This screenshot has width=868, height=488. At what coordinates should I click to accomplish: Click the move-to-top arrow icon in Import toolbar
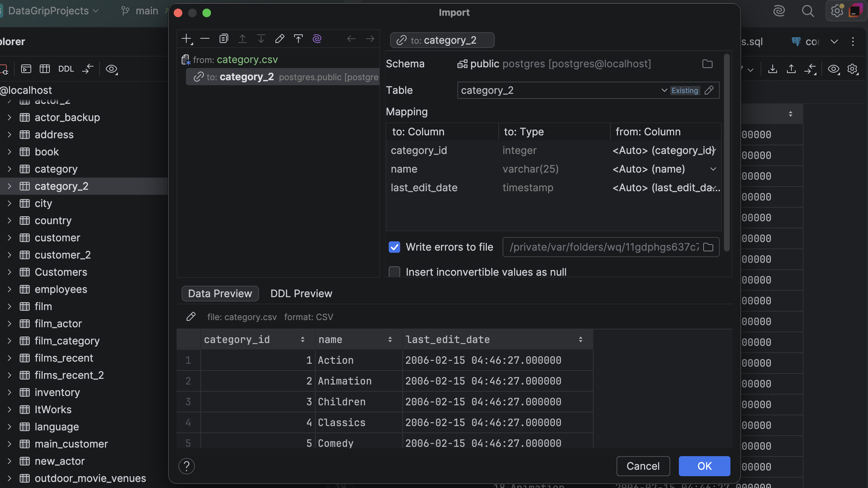pos(298,39)
